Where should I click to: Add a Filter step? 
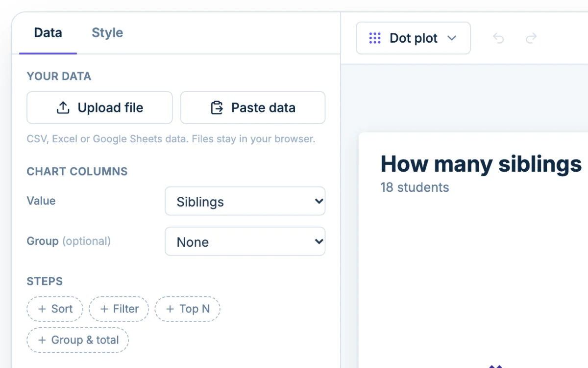[119, 309]
